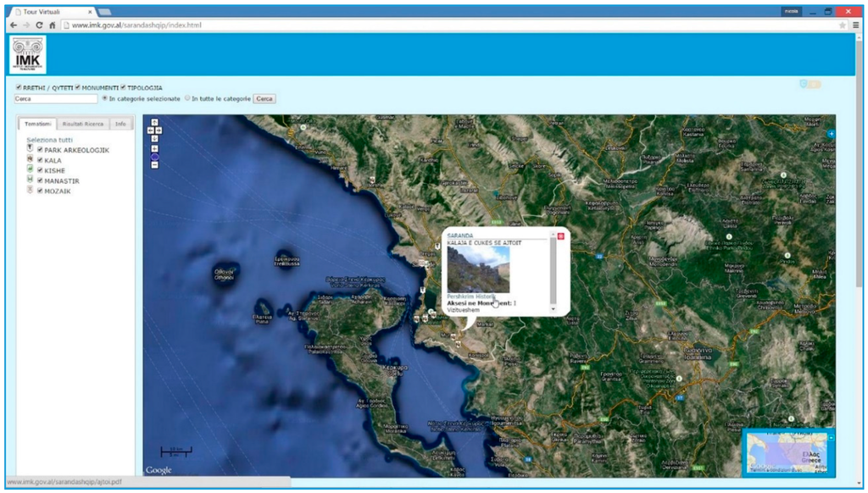Screen dimensions: 868x493
Task: Close the Saranda info popup
Action: click(561, 235)
